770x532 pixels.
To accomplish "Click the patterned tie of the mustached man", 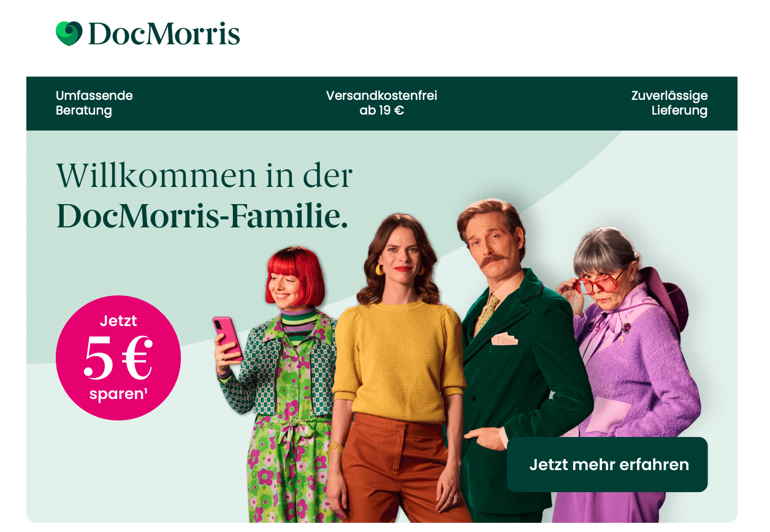I will coord(488,312).
